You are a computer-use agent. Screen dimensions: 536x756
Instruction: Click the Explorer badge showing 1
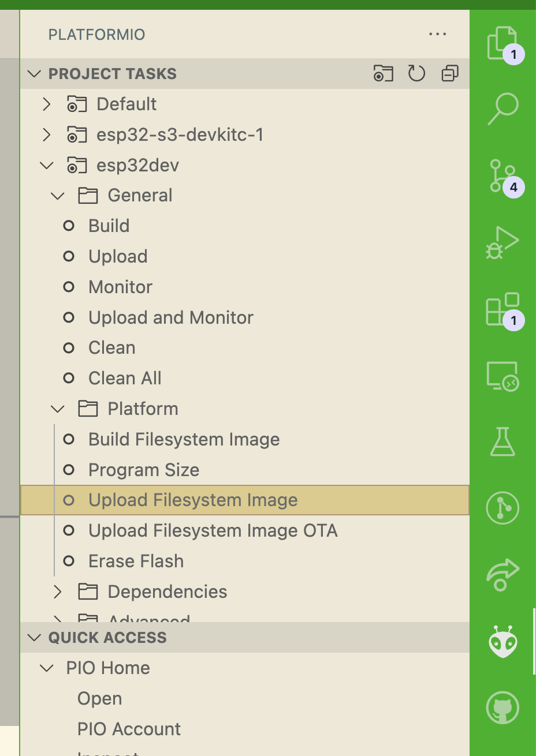513,55
